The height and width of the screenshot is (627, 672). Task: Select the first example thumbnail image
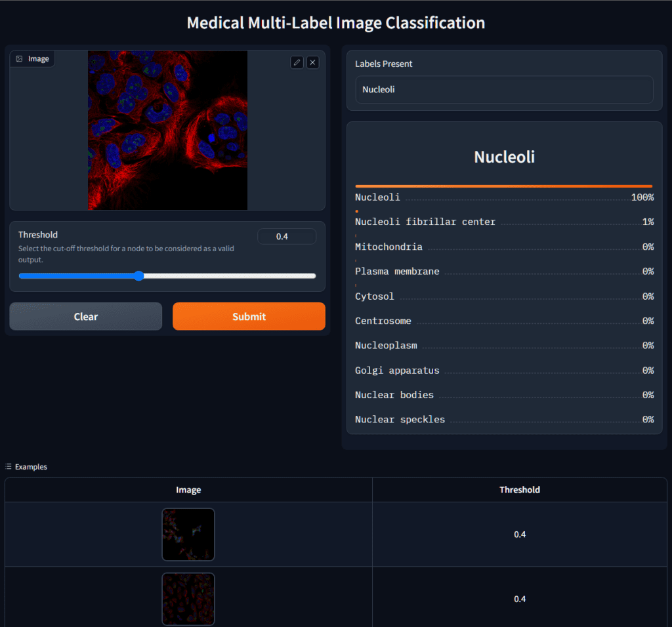(188, 535)
